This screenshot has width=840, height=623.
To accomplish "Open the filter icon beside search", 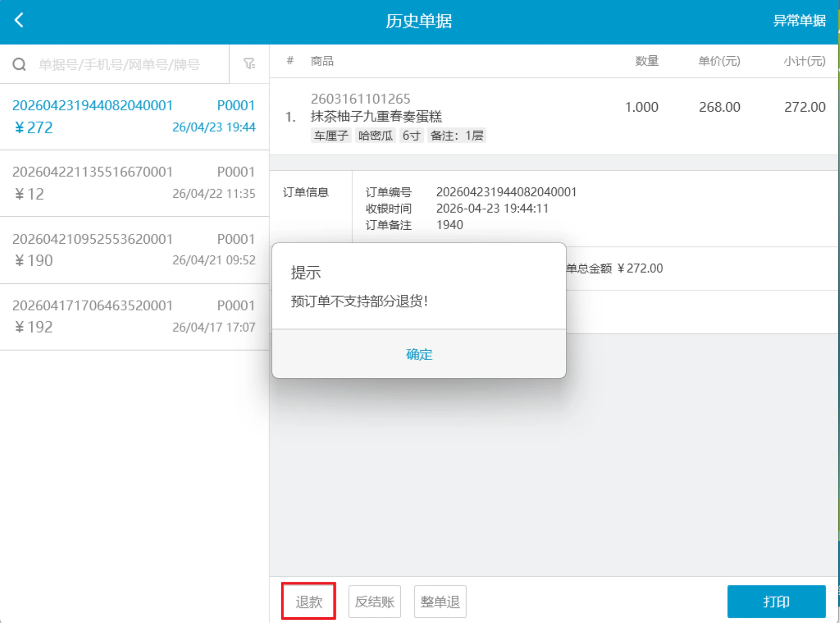I will (x=249, y=64).
